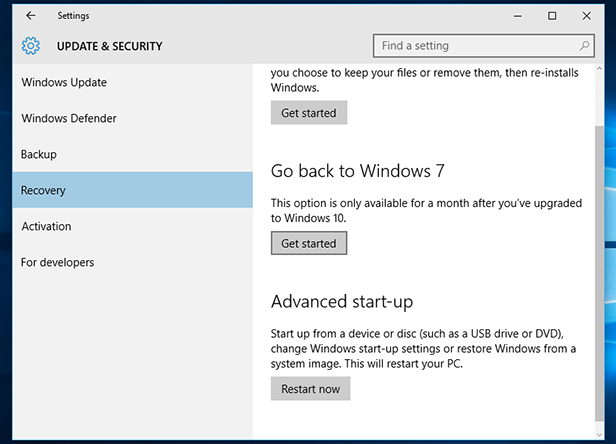Click the Go back to Windows 7 heading
Viewport: 616px width, 444px height.
click(x=358, y=171)
